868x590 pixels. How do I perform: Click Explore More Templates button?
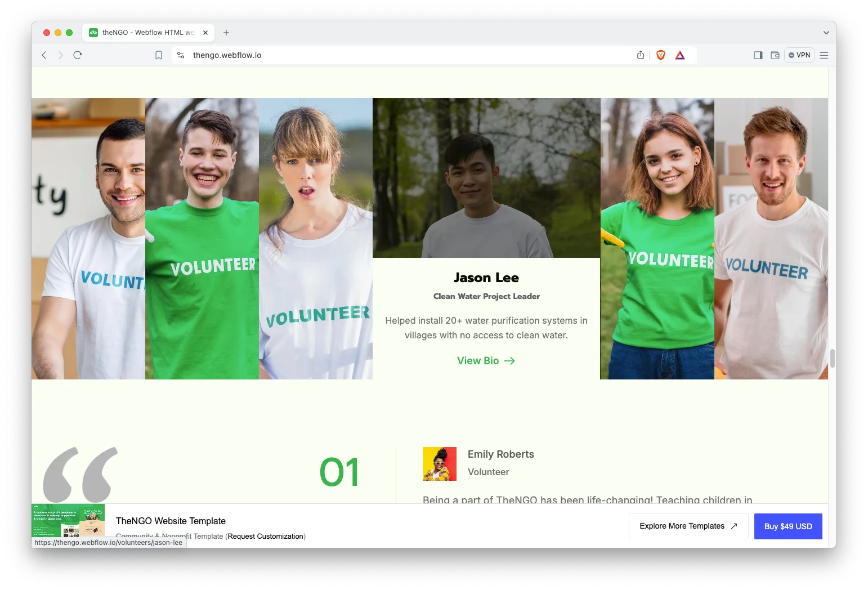click(x=688, y=526)
